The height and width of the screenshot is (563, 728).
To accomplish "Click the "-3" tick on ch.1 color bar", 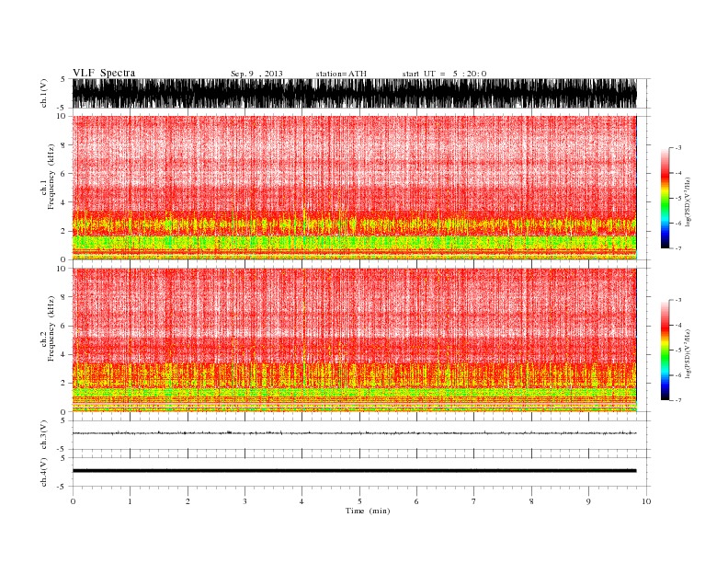I will pos(677,148).
